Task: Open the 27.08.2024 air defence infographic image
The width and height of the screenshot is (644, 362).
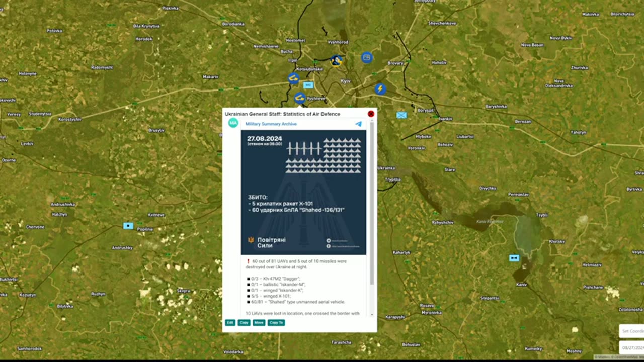Action: [303, 193]
